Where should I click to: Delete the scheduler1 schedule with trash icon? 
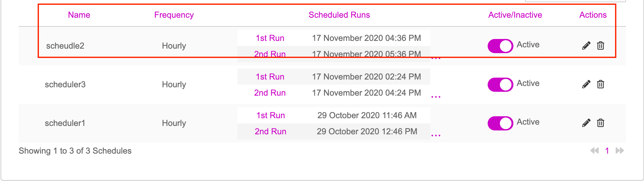[601, 123]
